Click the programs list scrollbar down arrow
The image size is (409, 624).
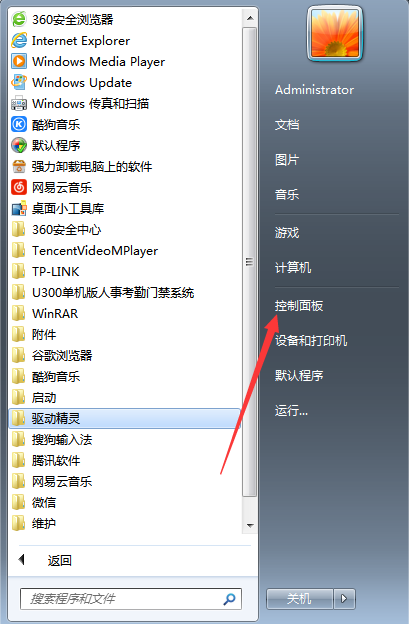[x=249, y=526]
